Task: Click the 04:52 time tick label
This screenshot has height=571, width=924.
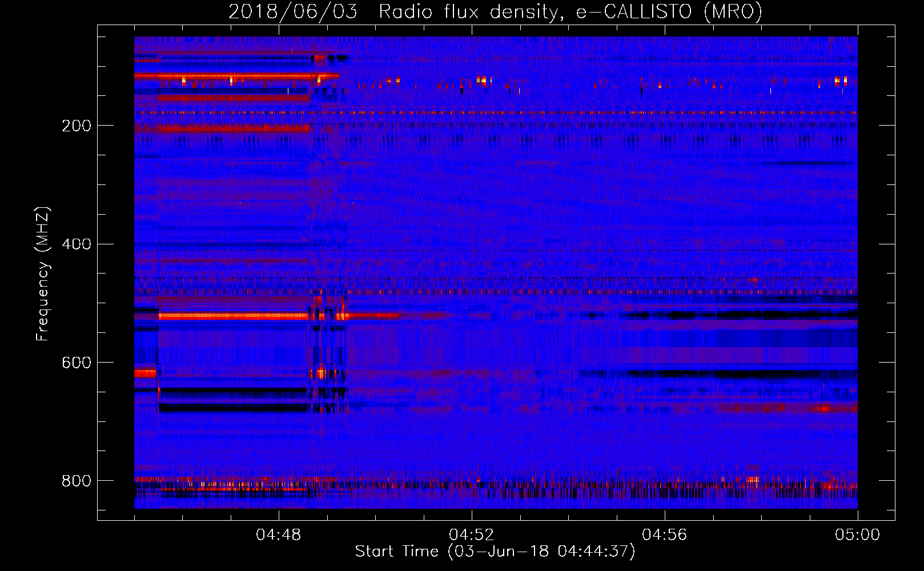Action: [x=472, y=535]
